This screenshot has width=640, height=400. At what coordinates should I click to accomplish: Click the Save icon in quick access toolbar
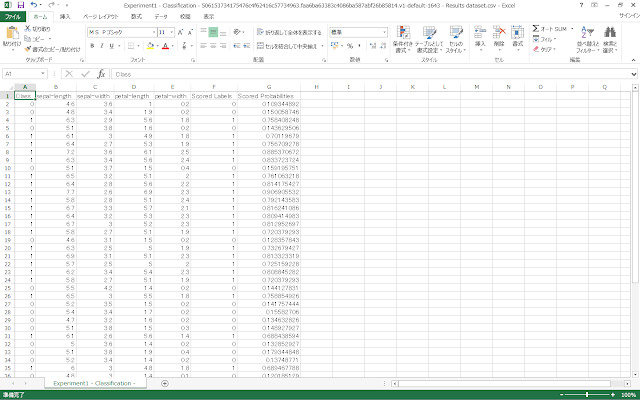click(x=20, y=5)
